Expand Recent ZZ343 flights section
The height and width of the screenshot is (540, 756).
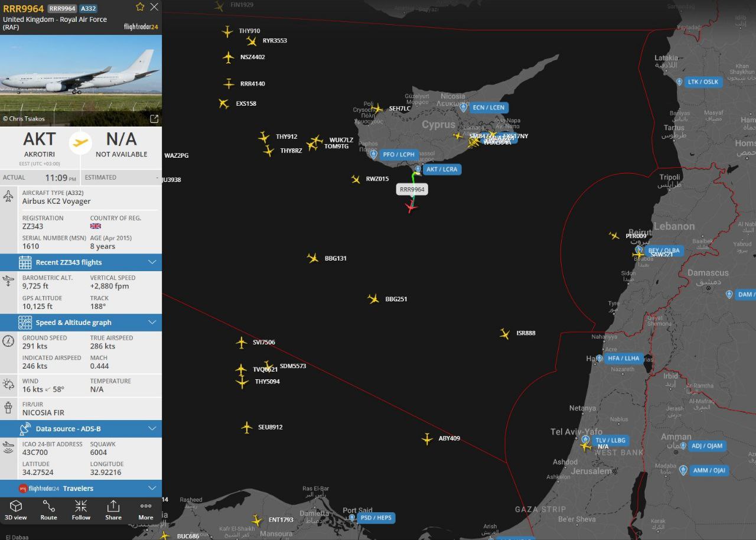tap(81, 262)
